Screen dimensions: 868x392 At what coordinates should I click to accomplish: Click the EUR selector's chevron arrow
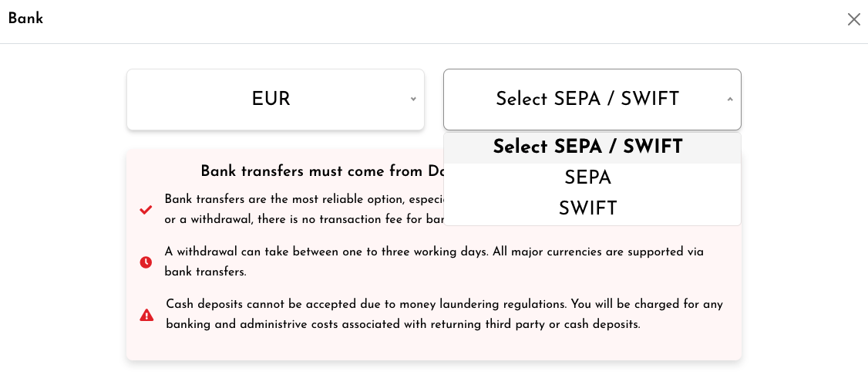click(413, 100)
